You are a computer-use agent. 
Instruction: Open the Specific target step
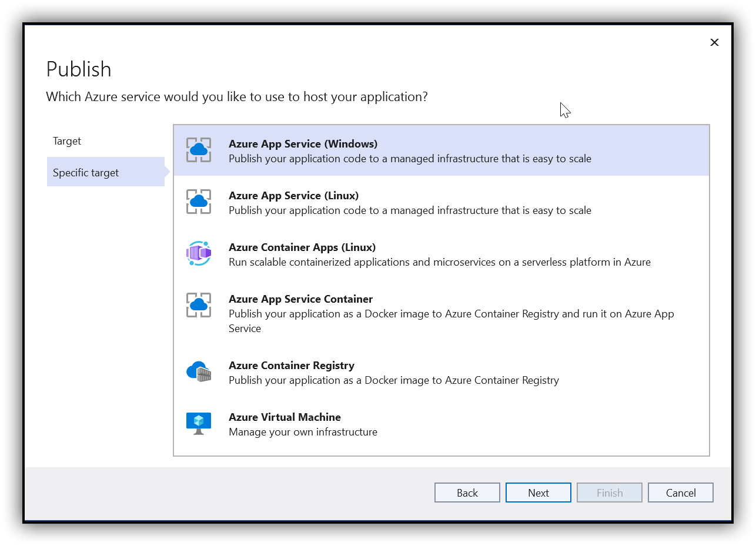(86, 173)
